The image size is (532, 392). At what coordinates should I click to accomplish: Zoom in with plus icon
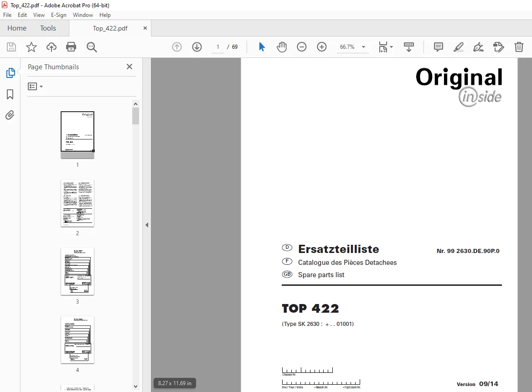[322, 47]
